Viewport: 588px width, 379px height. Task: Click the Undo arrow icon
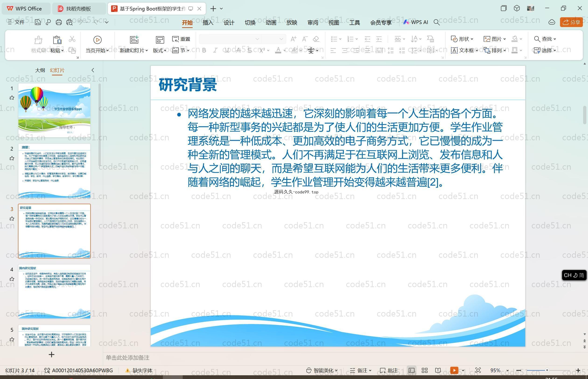[80, 22]
